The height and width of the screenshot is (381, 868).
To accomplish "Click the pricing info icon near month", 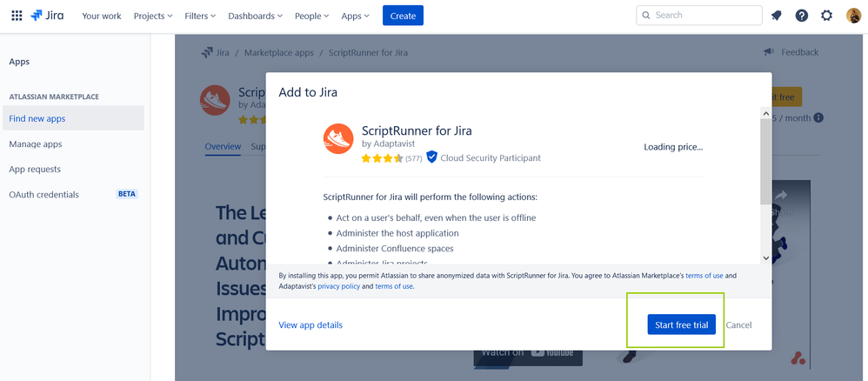I will tap(818, 118).
